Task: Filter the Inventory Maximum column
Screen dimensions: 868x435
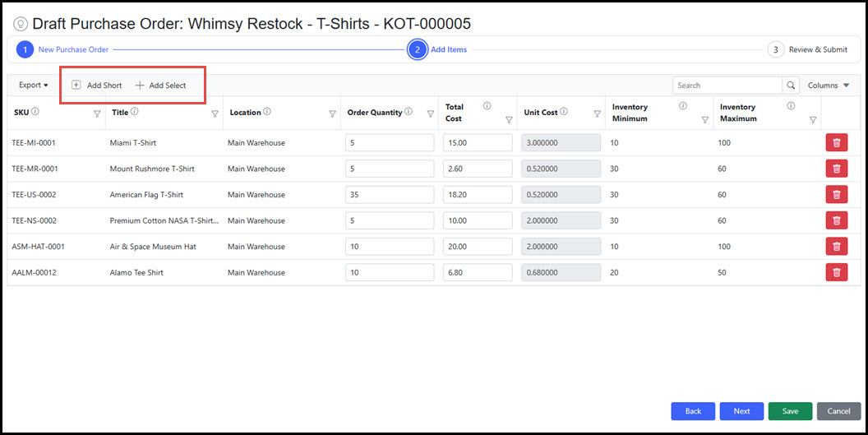Action: [812, 120]
